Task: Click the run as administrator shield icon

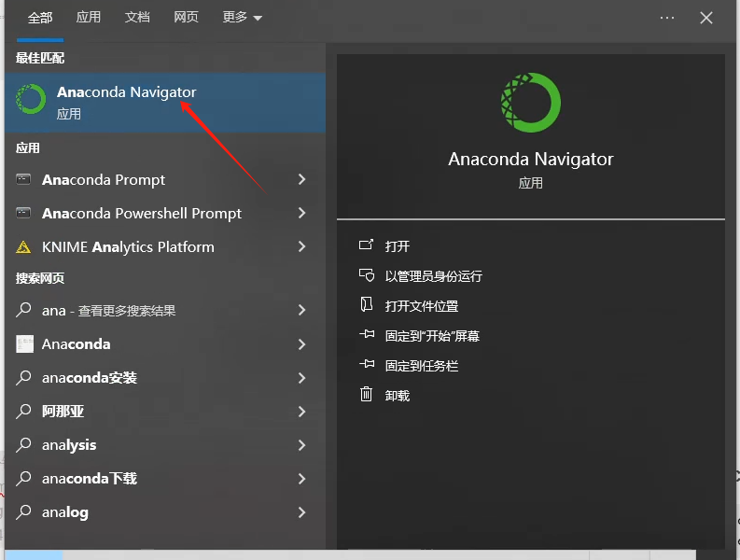Action: [366, 275]
